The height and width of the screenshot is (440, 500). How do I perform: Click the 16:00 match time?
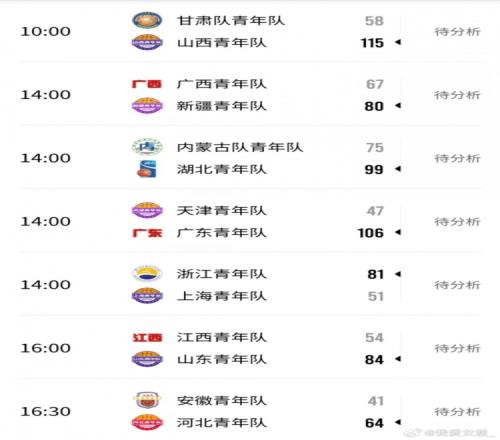(46, 348)
